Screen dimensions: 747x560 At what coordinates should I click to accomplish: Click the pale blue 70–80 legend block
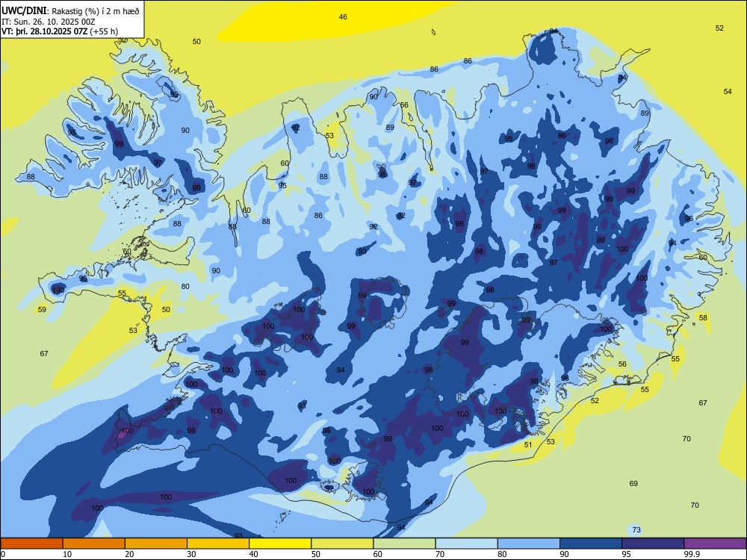click(466, 544)
